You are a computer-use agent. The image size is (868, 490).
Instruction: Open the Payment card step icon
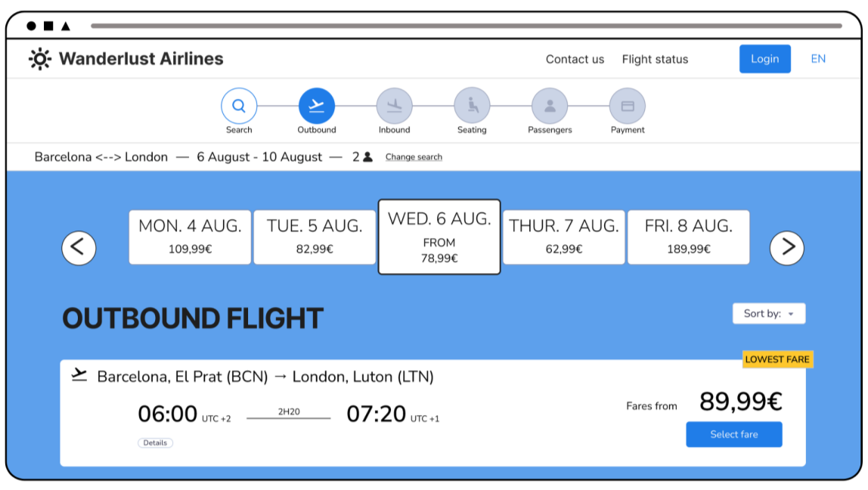[627, 107]
